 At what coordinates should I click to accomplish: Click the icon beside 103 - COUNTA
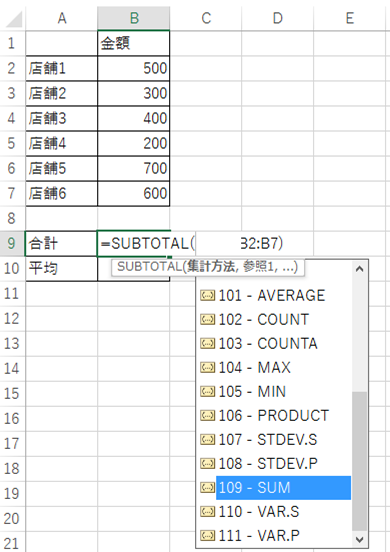pyautogui.click(x=207, y=343)
